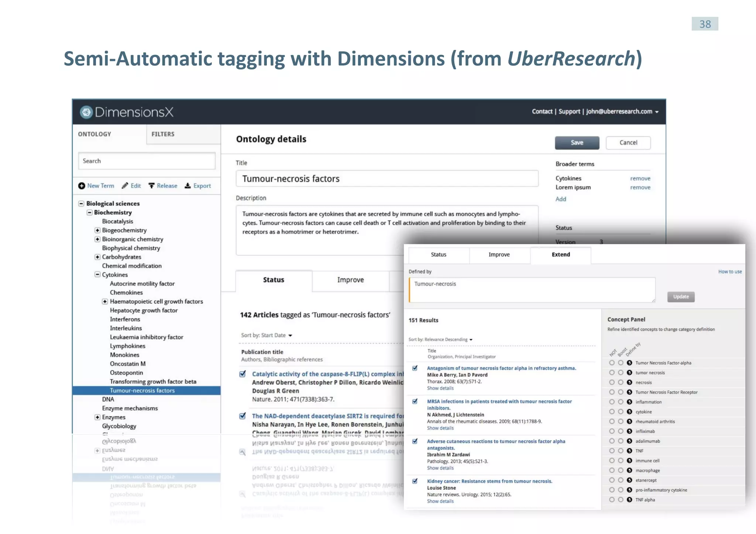Select Define by icon for pro-inflammatory cytokine
The height and width of the screenshot is (534, 756).
(x=629, y=490)
